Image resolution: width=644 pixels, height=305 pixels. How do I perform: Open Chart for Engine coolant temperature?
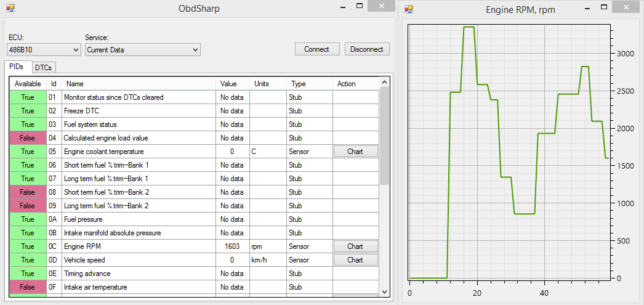coord(355,151)
